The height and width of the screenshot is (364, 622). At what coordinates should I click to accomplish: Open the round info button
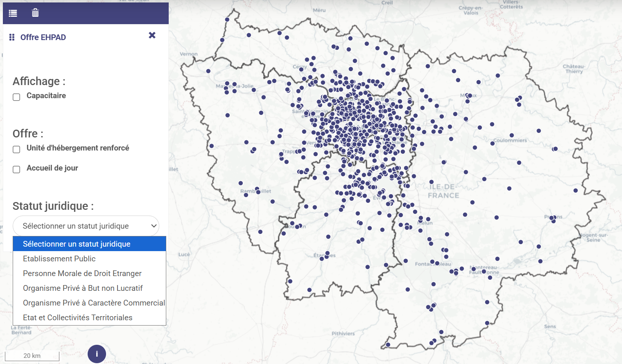[97, 354]
